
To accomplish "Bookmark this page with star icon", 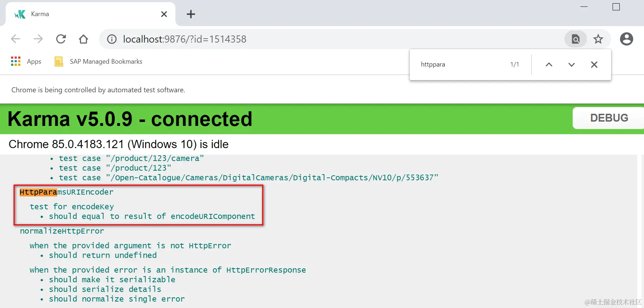I will pyautogui.click(x=598, y=39).
